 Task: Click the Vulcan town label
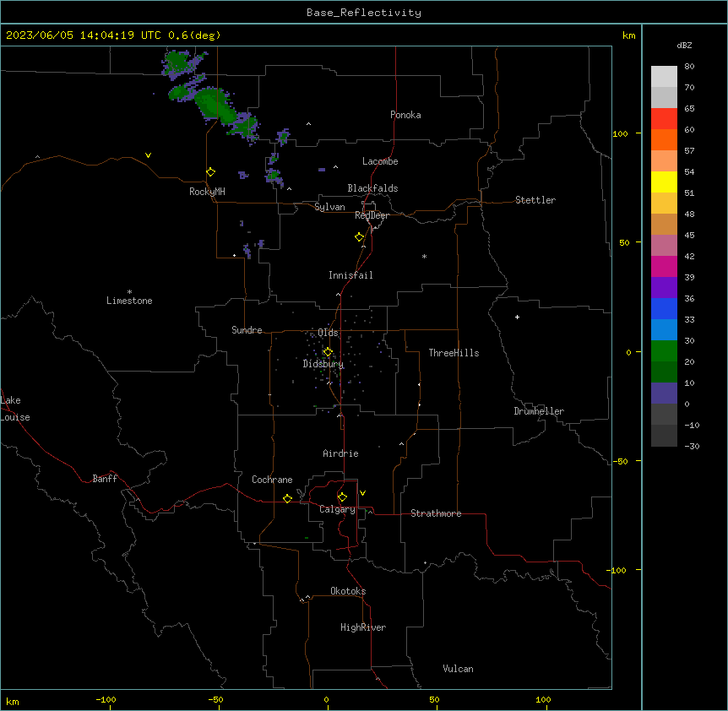pos(459,669)
